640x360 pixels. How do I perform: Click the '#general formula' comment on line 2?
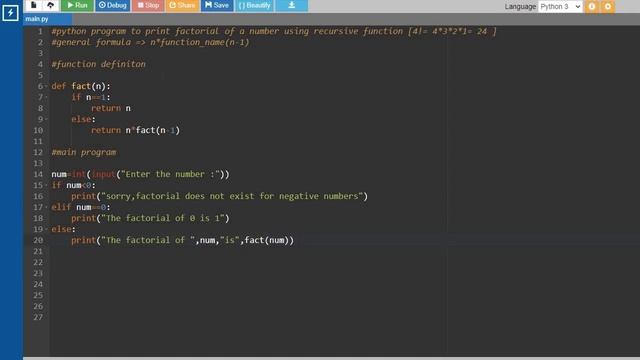150,42
